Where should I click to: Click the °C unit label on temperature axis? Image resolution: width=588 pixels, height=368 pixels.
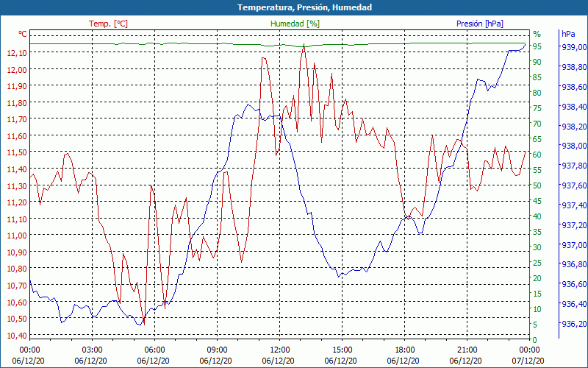(x=23, y=34)
